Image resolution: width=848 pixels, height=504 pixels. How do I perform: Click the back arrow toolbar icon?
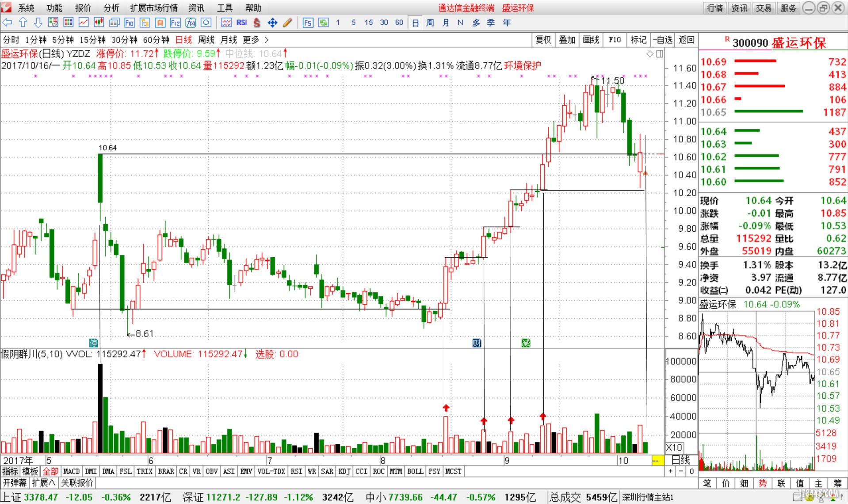7,23
